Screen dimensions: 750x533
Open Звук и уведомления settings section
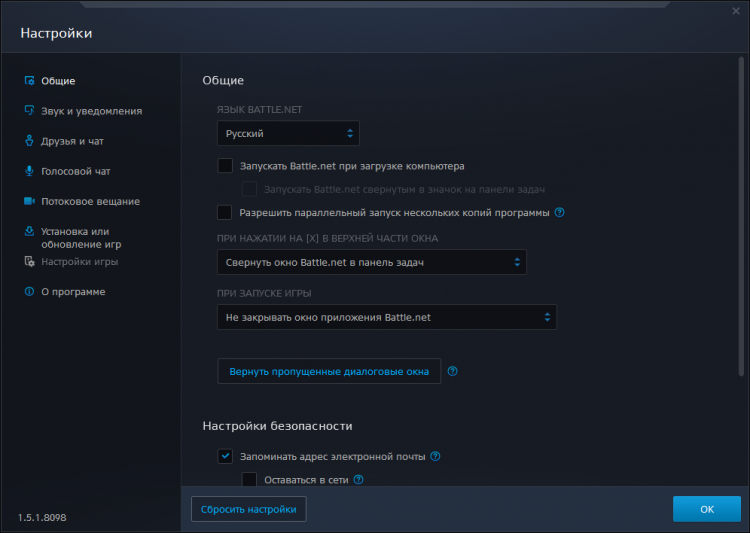(91, 111)
